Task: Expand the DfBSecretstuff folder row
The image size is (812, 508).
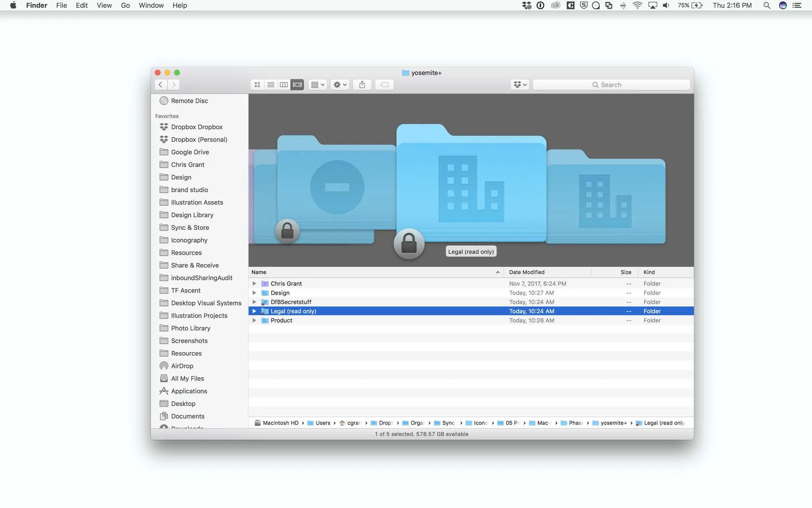Action: pyautogui.click(x=254, y=302)
